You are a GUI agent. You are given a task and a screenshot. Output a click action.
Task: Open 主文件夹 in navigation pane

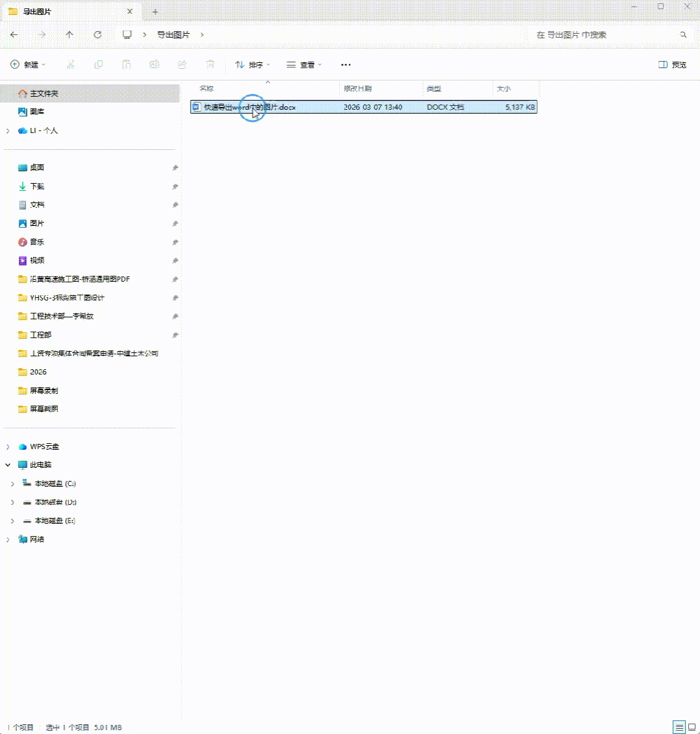[x=90, y=93]
